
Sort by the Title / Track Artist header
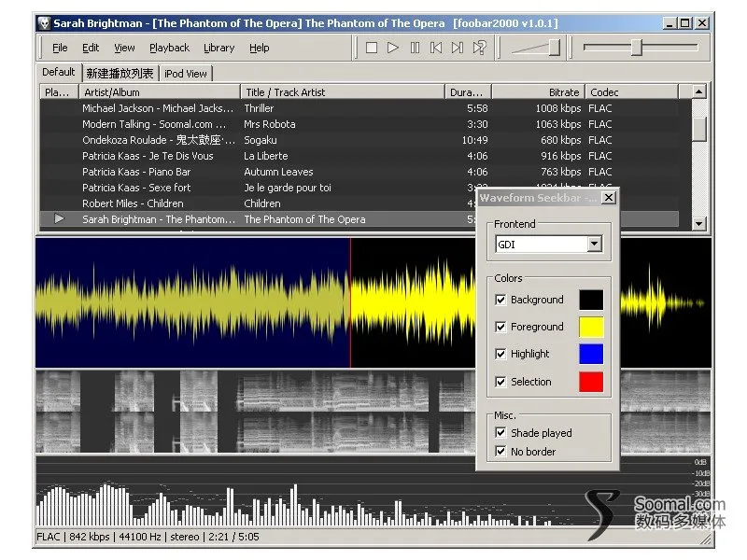342,91
